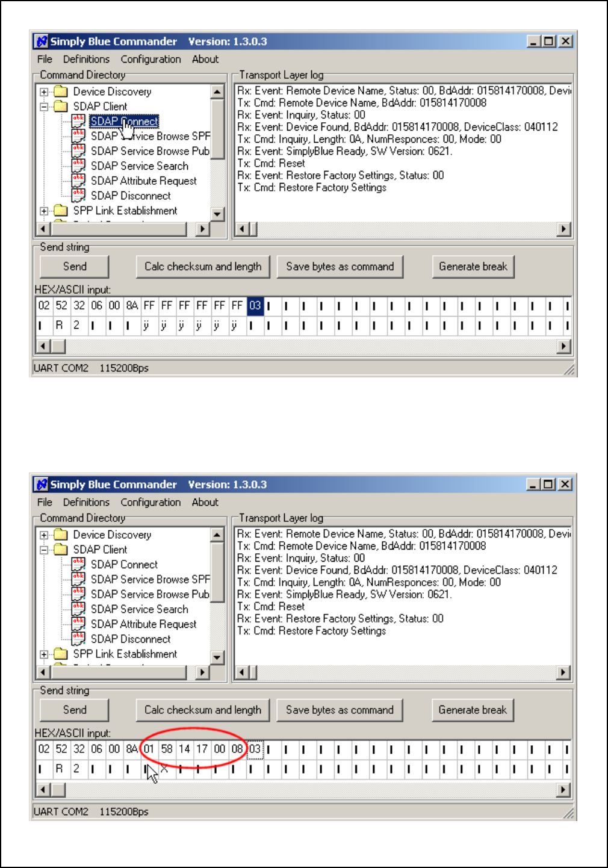Click SDAP Connect command icon in upper window
This screenshot has height=868, width=608.
(x=78, y=120)
